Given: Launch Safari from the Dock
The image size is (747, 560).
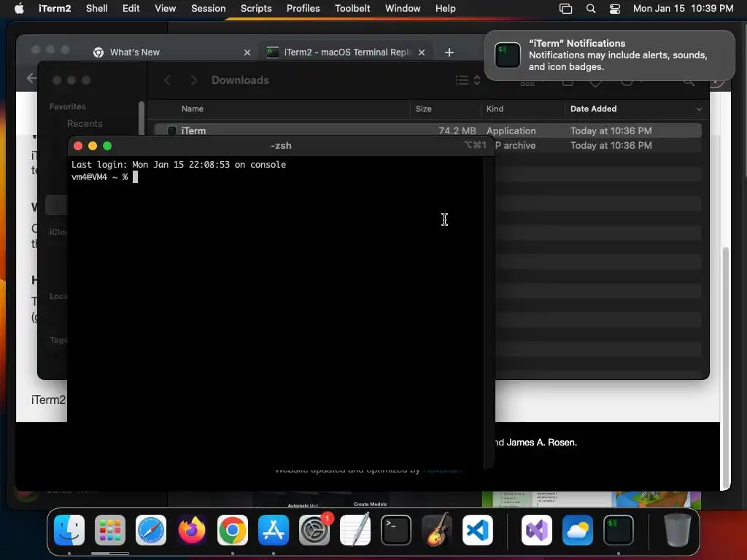Looking at the screenshot, I should pyautogui.click(x=151, y=530).
